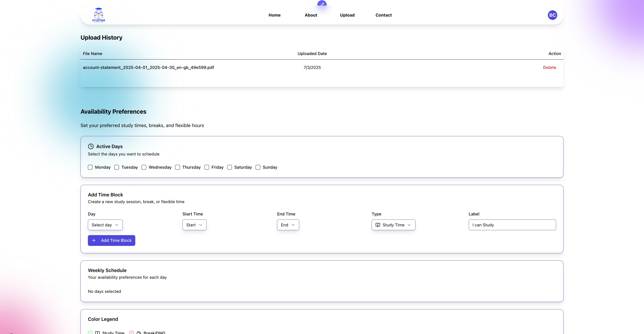Click the clock icon beside Active Days
The width and height of the screenshot is (644, 334).
coord(91,146)
